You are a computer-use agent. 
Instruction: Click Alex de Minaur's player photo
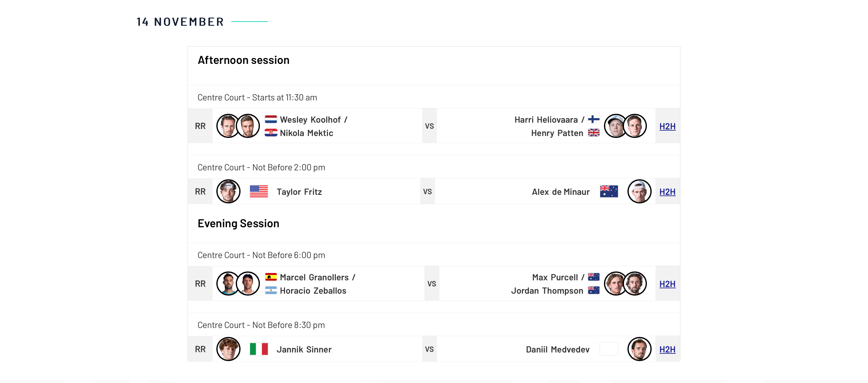pyautogui.click(x=639, y=191)
